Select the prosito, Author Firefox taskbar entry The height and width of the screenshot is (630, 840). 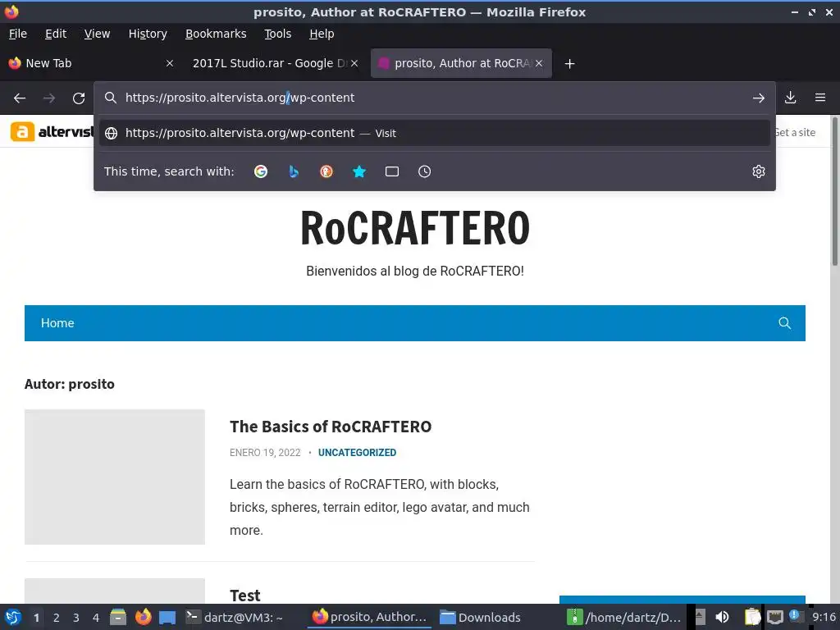(370, 617)
